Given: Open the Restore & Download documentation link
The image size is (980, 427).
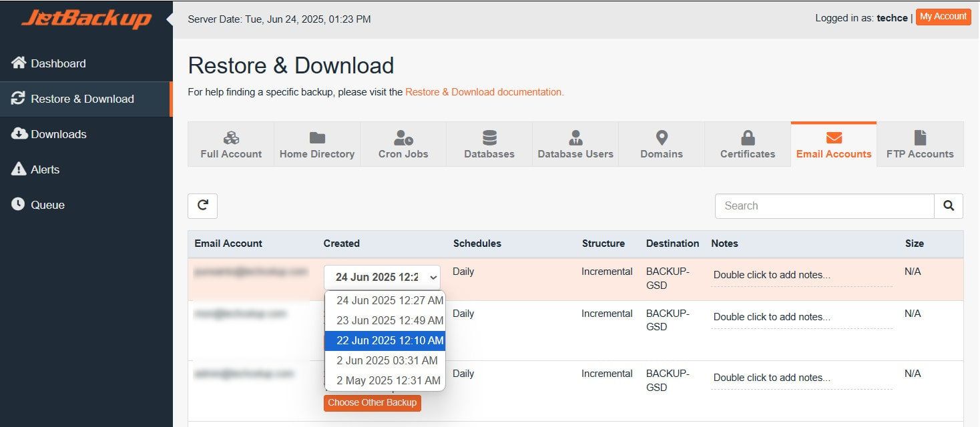Looking at the screenshot, I should 484,92.
